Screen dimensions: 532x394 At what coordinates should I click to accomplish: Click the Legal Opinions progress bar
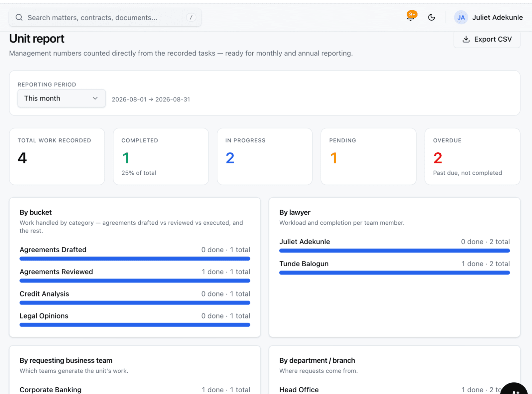pyautogui.click(x=135, y=325)
